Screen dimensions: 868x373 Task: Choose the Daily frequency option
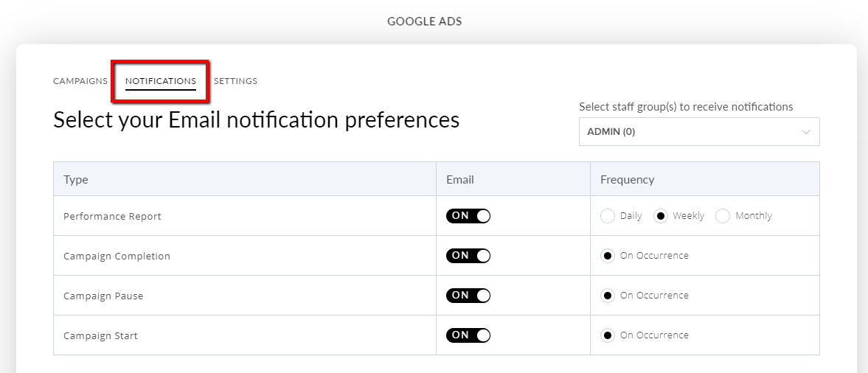608,216
